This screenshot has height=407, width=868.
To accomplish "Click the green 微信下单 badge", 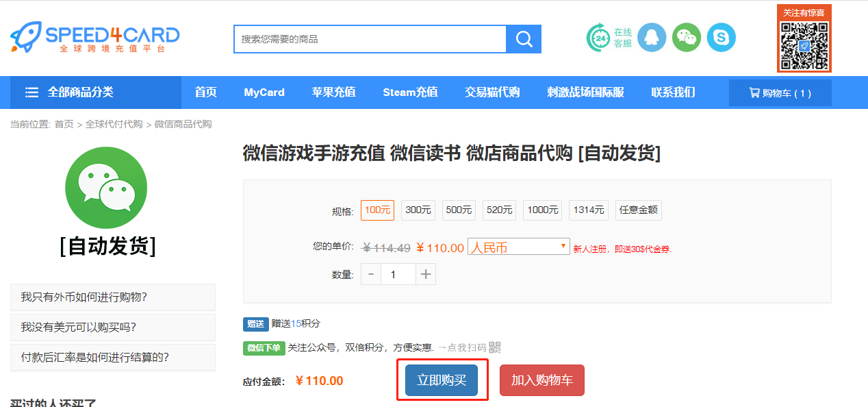I will click(x=264, y=347).
